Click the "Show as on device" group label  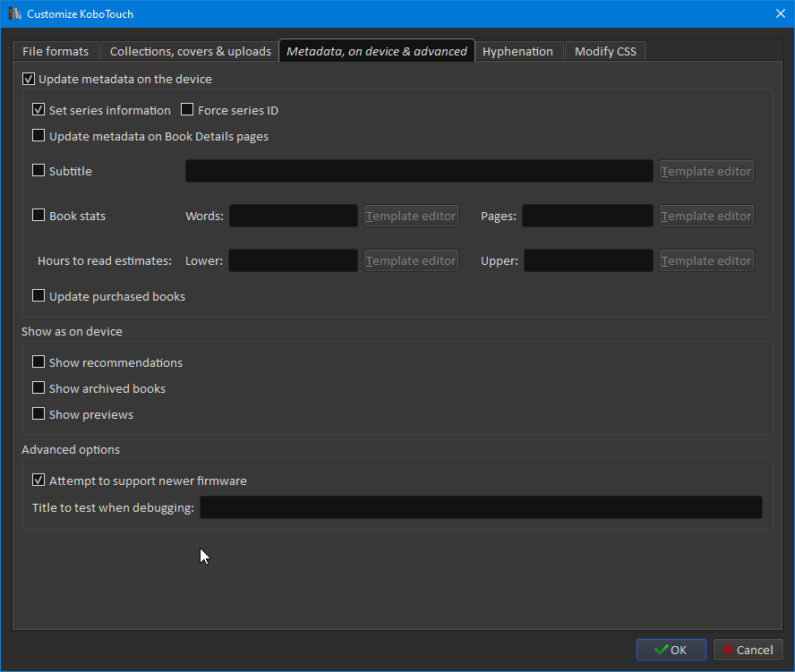click(72, 331)
